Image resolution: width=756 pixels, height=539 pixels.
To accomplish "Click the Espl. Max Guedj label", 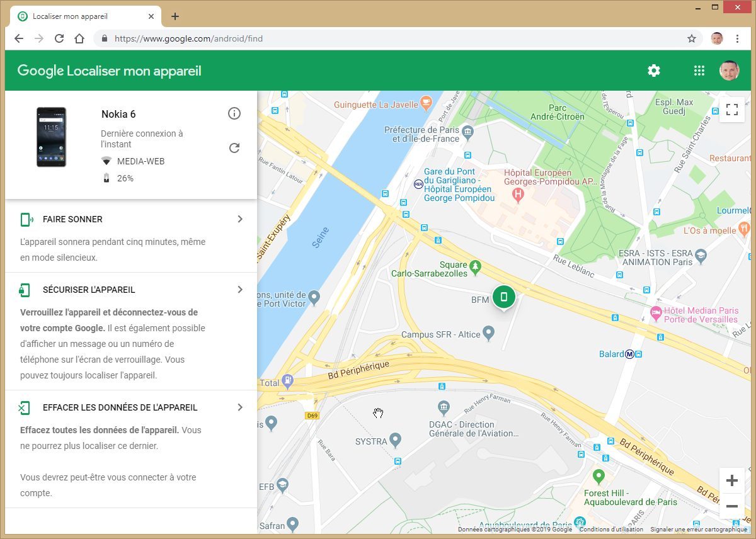I will [674, 107].
